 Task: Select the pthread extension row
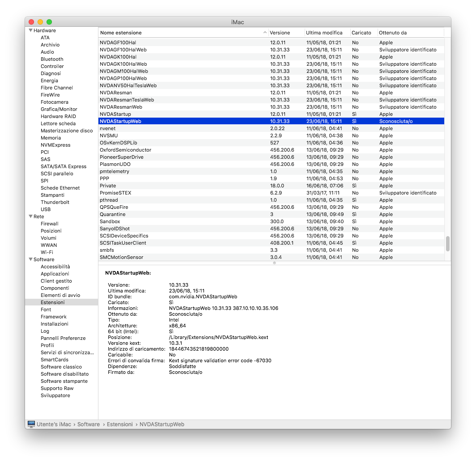tap(272, 200)
